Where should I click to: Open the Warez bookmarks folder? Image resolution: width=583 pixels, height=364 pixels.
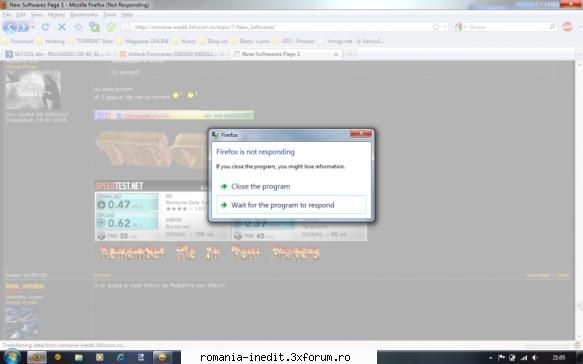pos(184,41)
